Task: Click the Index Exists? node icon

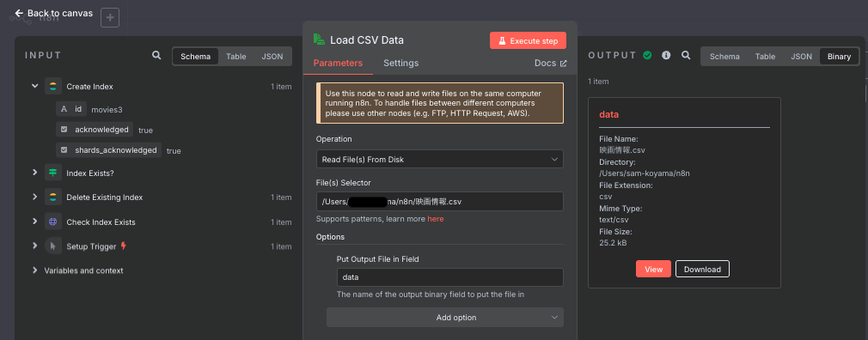Action: click(x=53, y=173)
